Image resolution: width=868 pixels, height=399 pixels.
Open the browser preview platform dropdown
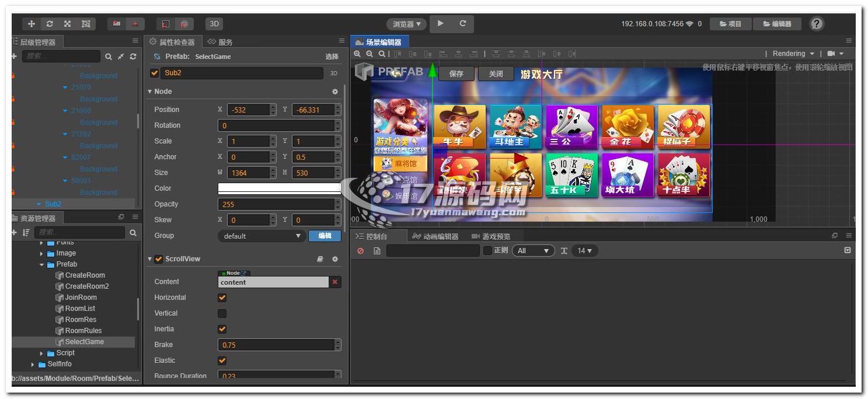point(406,24)
